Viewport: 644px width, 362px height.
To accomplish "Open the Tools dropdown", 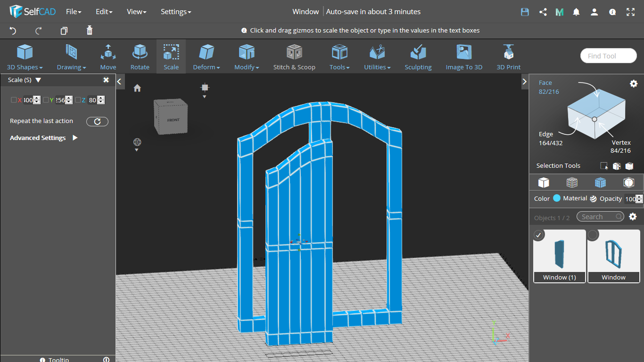I will 339,57.
